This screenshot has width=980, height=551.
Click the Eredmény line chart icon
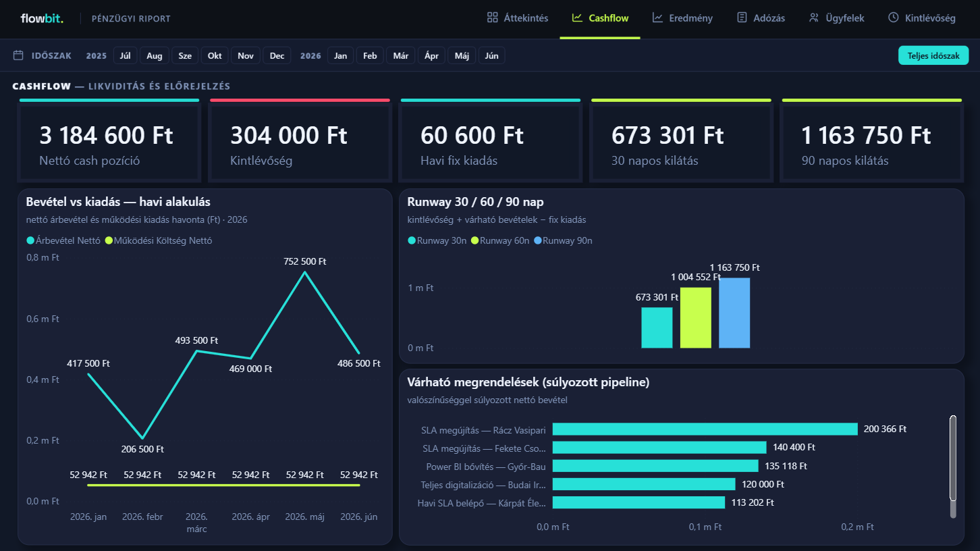tap(657, 18)
